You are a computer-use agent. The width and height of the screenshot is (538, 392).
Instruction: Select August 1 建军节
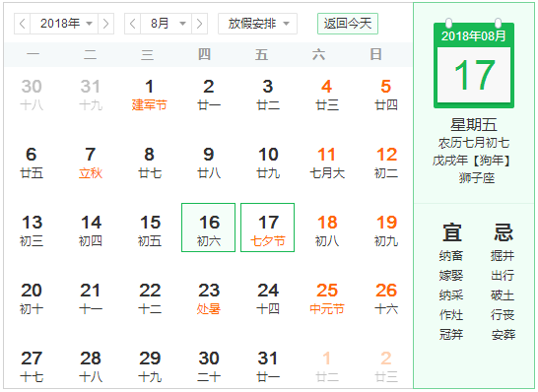(149, 95)
